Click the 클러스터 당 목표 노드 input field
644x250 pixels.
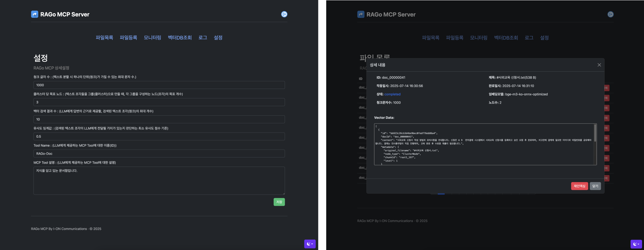click(159, 102)
